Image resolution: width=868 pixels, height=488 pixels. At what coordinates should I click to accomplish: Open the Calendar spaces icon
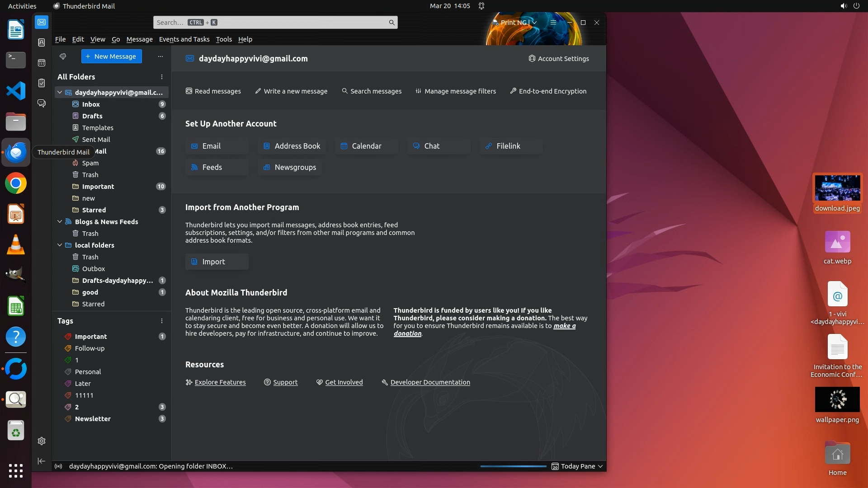click(x=42, y=63)
